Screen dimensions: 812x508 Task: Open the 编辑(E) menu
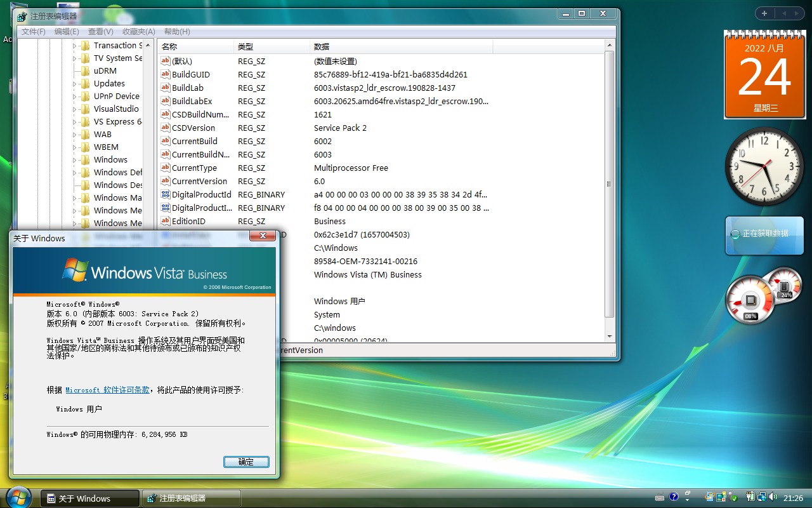(x=67, y=32)
